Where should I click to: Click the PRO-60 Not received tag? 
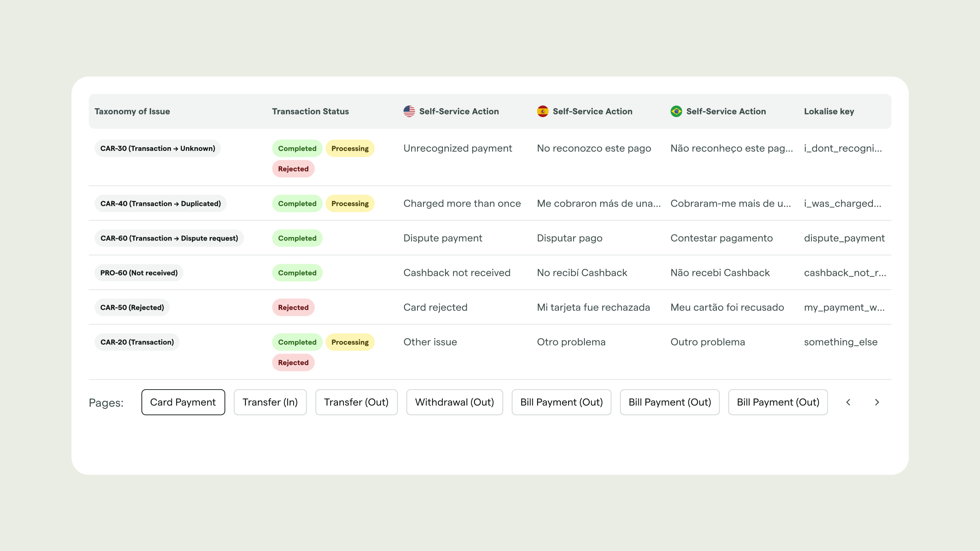[139, 273]
